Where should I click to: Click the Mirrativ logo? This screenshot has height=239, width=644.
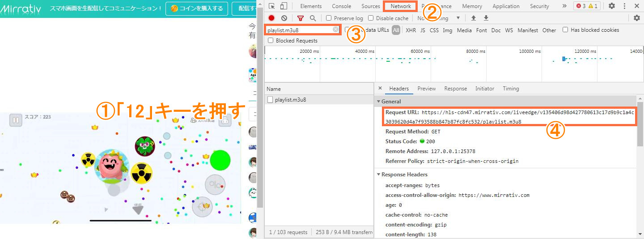[x=21, y=9]
